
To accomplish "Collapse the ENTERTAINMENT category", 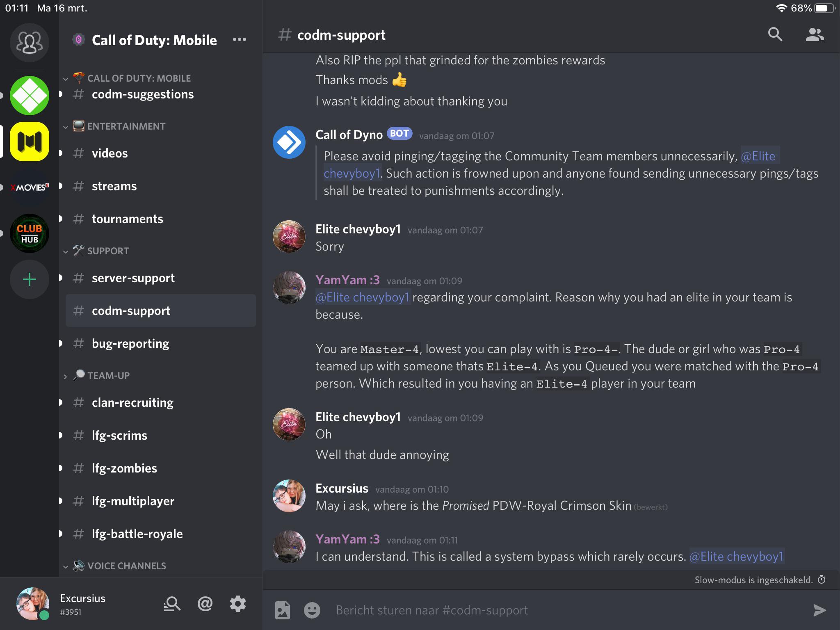I will [119, 126].
